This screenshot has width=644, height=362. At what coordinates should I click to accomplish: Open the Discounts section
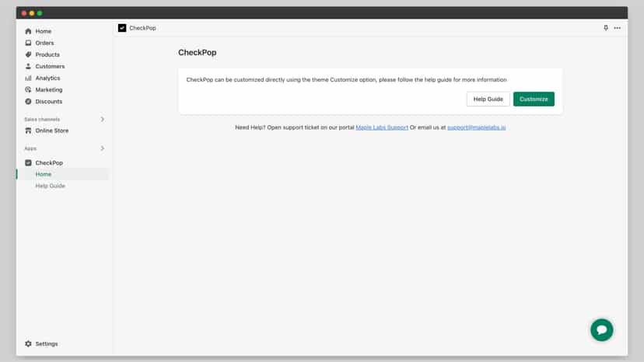click(48, 102)
